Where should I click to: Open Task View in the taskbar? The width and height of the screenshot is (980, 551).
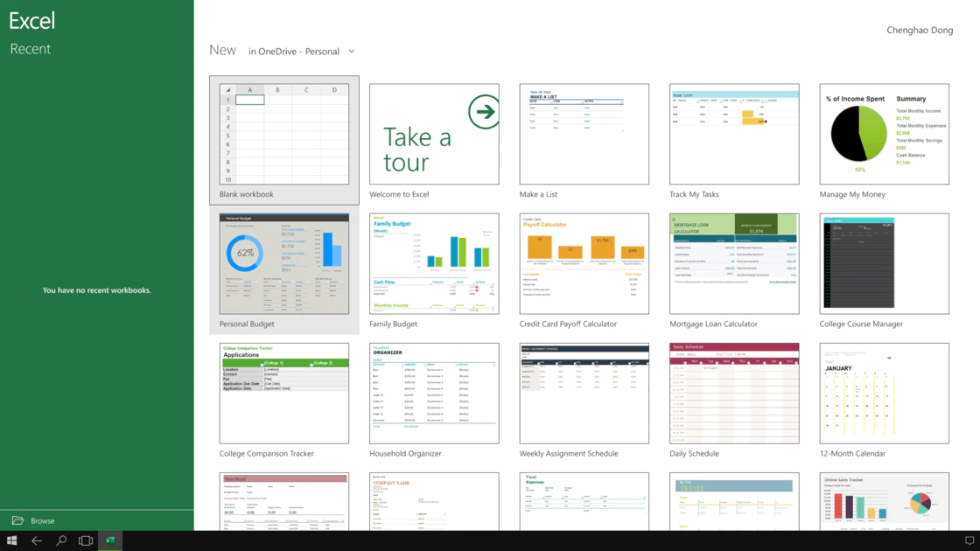[x=86, y=541]
